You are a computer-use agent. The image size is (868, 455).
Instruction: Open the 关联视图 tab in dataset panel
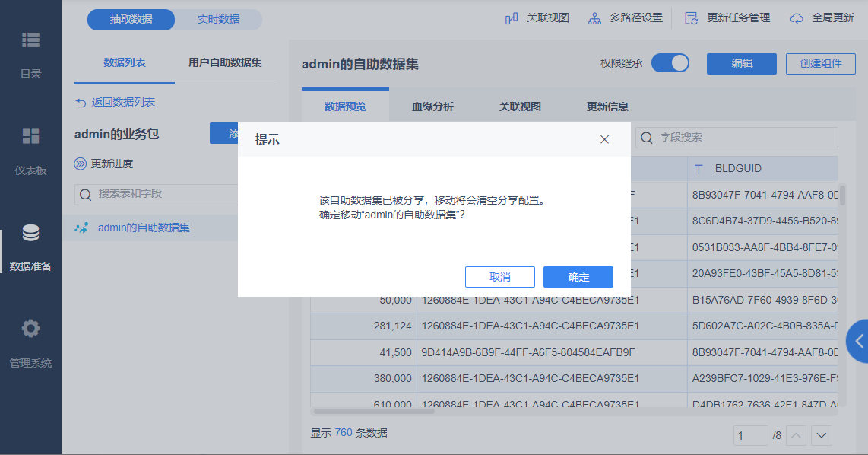coord(520,107)
